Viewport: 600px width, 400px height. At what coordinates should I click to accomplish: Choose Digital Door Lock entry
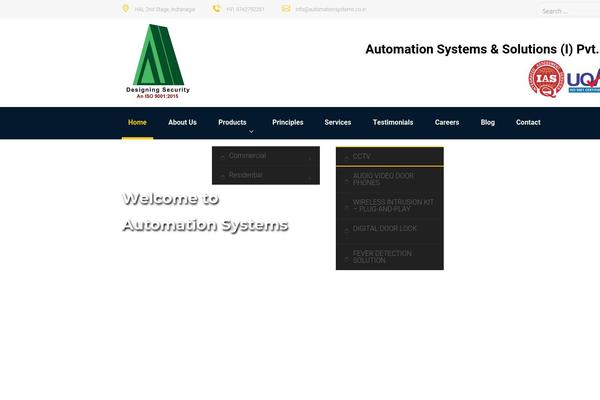point(390,229)
